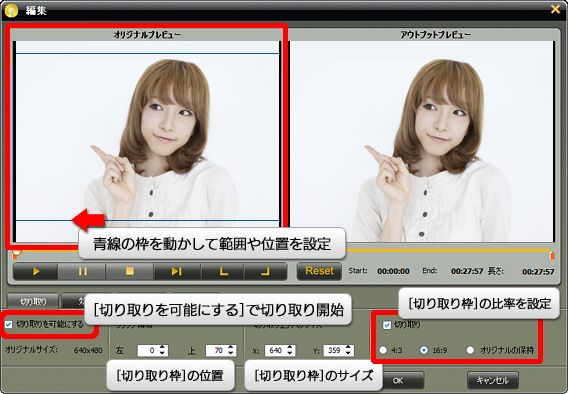Increase the 左 crop position value
This screenshot has width=568, height=394.
coord(162,348)
